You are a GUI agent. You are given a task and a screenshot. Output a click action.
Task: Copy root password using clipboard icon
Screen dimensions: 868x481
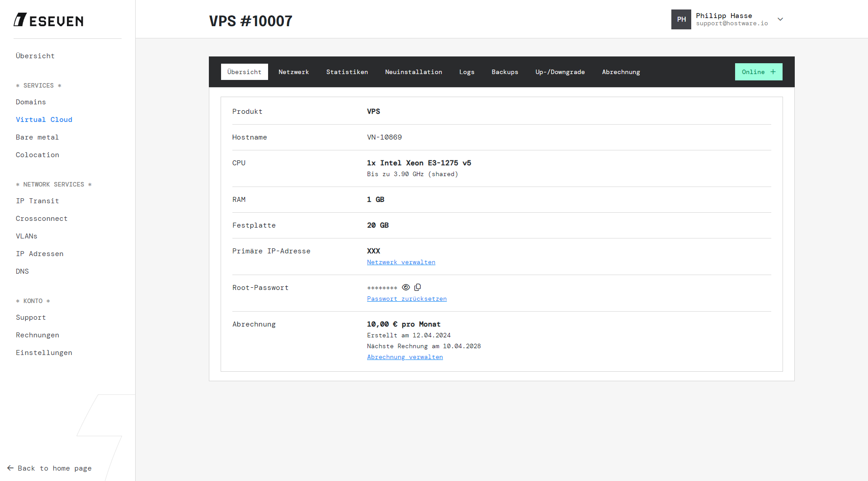pos(418,287)
